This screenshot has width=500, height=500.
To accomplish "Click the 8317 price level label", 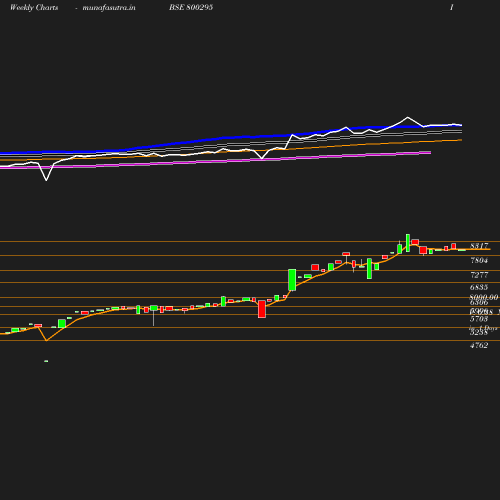I will click(x=479, y=246).
